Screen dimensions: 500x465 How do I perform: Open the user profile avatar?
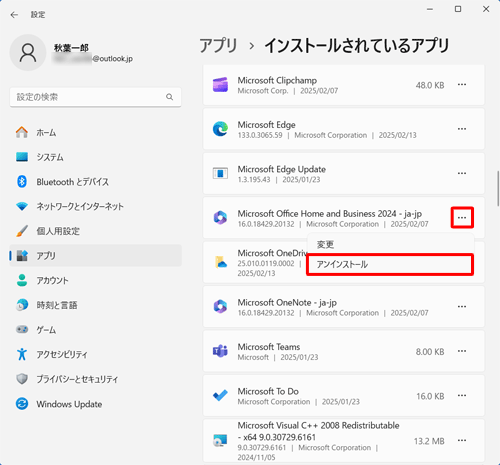(28, 53)
